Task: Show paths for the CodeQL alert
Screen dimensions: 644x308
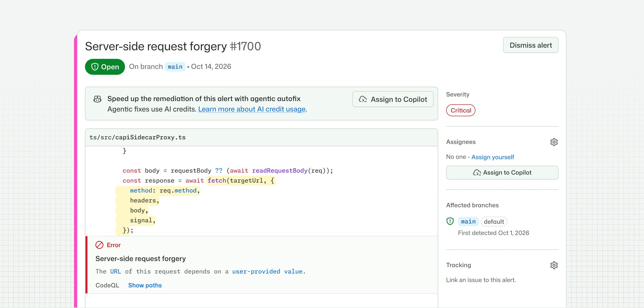Action: tap(145, 285)
